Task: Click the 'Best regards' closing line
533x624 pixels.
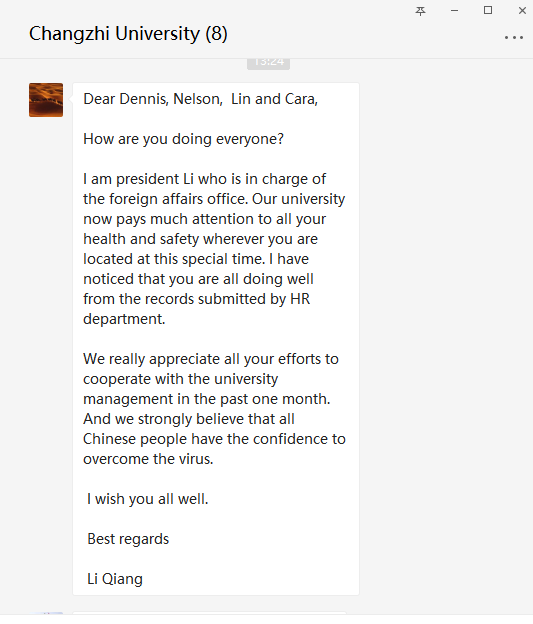Action: (x=128, y=539)
